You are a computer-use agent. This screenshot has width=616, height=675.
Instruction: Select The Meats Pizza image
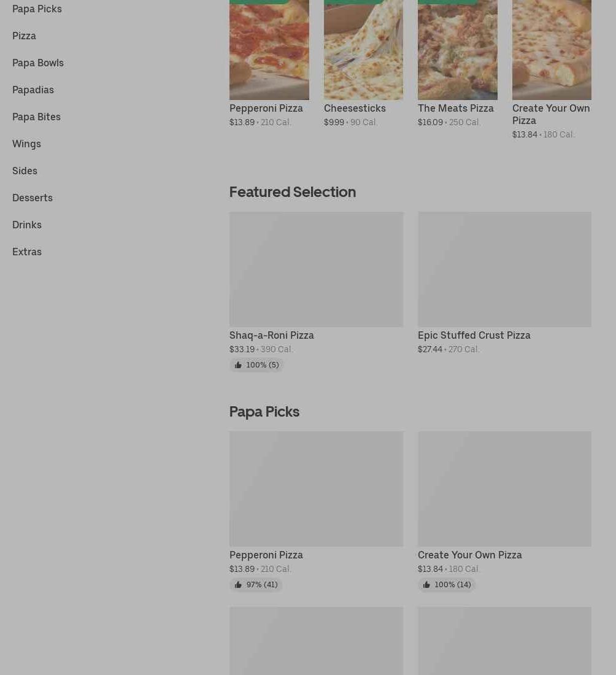(x=457, y=50)
